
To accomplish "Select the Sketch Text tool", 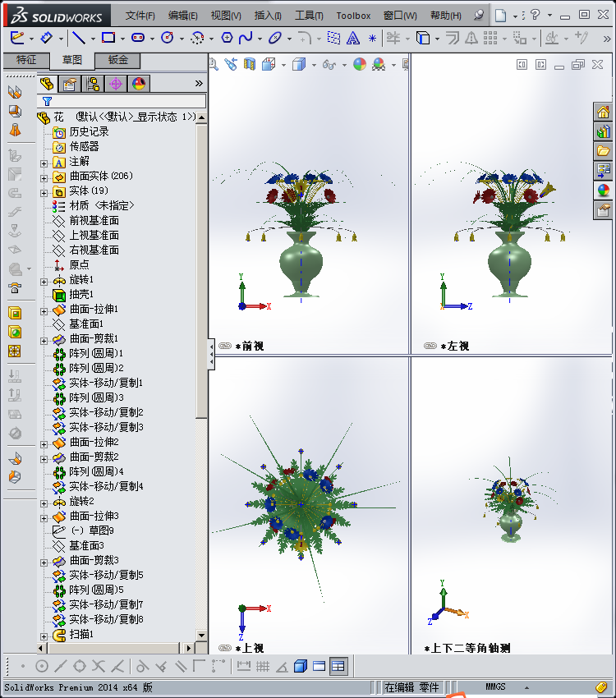I will 353,39.
